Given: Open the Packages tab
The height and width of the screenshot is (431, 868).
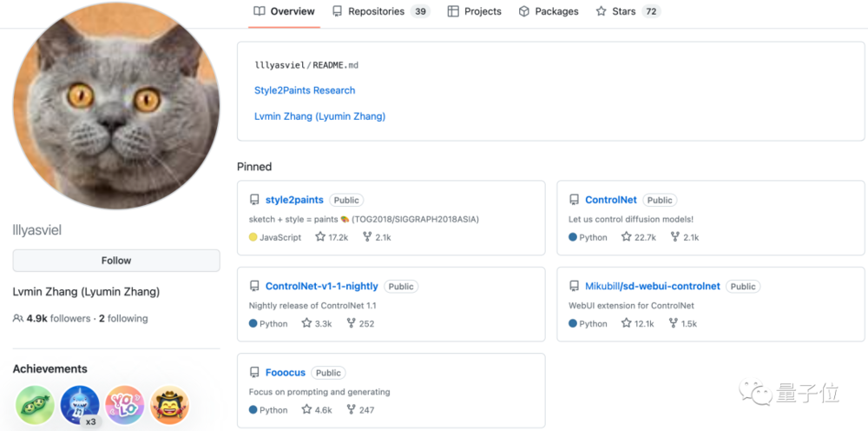Looking at the screenshot, I should 549,11.
